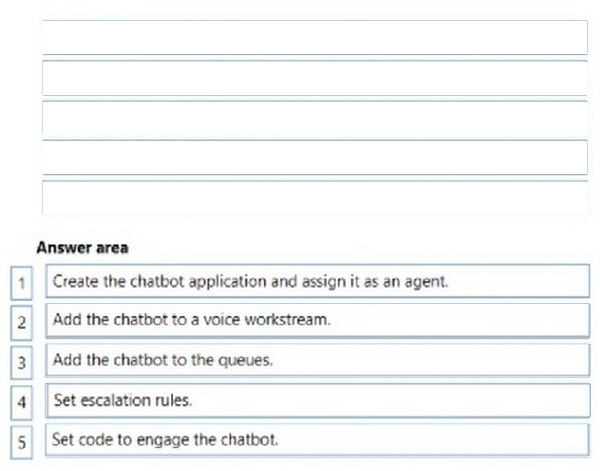This screenshot has width=600, height=471.
Task: Select the number 2 box
Action: point(21,323)
